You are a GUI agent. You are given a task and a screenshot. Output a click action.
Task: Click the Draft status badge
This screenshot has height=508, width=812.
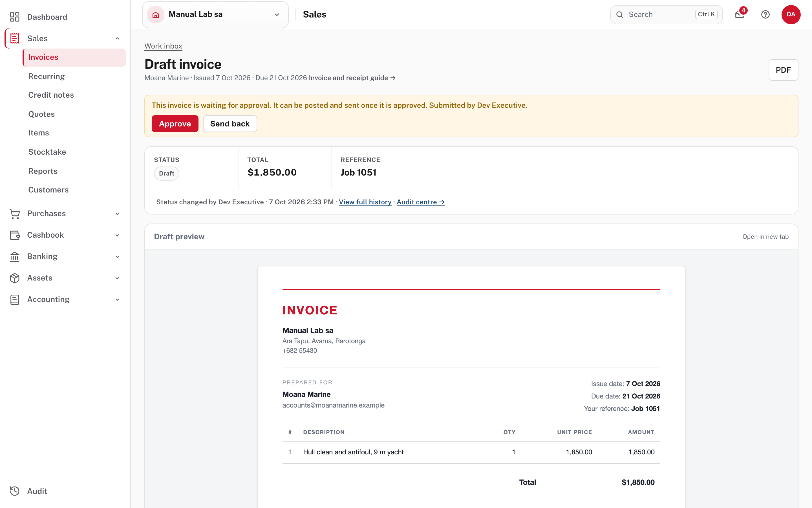click(x=166, y=173)
